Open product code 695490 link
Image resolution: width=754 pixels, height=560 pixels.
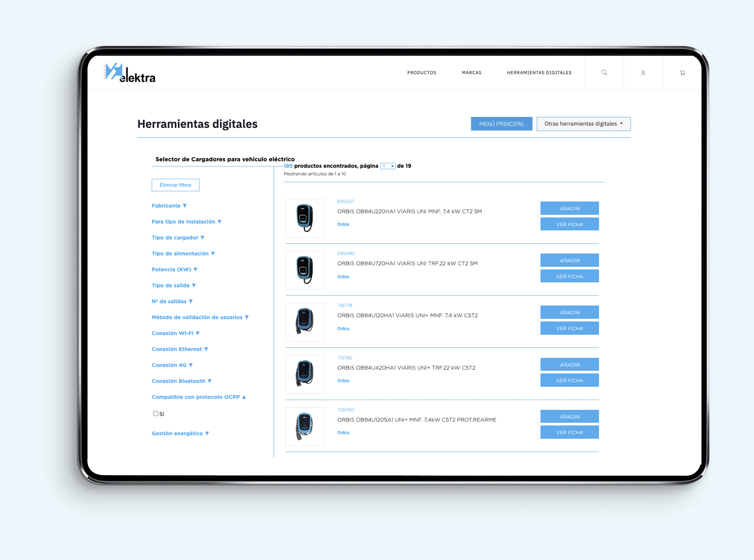pyautogui.click(x=346, y=253)
